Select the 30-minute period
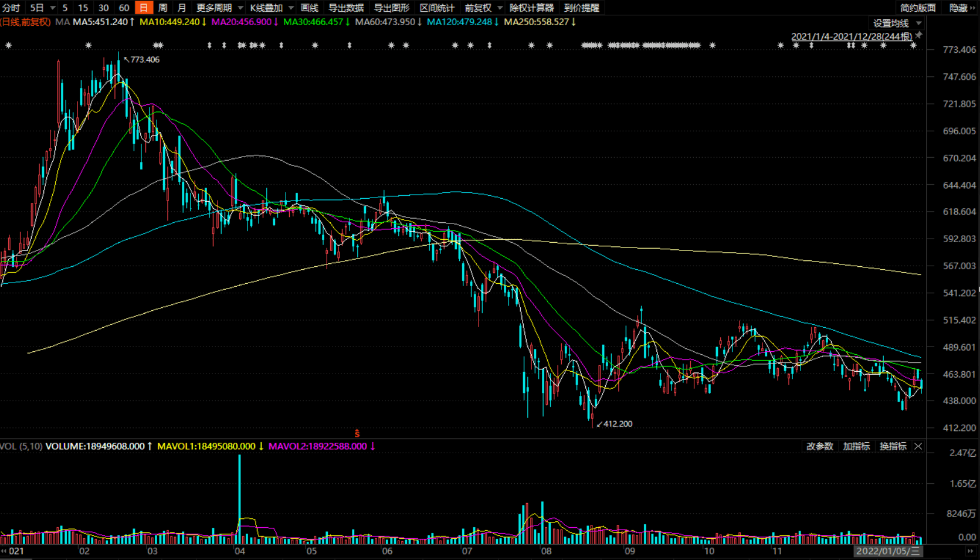Screen dimensions: 980x560 tap(104, 8)
